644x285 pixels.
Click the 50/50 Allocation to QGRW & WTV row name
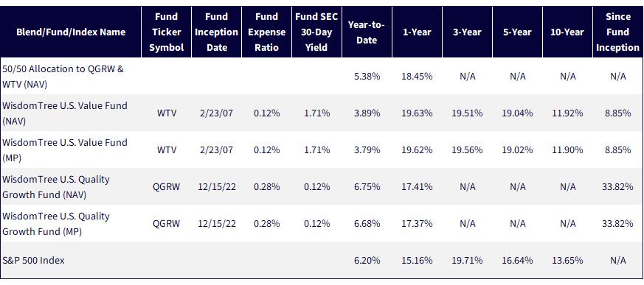(x=63, y=76)
